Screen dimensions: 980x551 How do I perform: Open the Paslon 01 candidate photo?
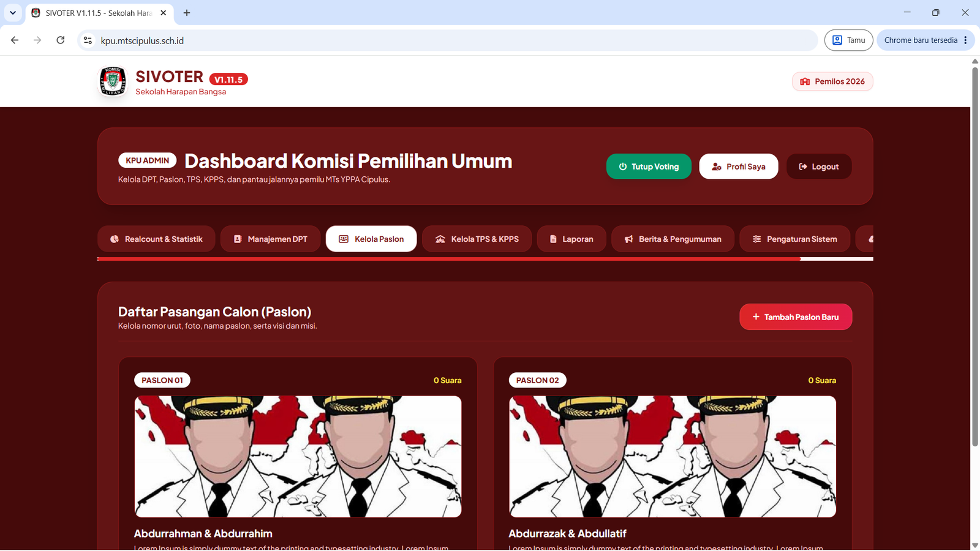click(298, 457)
